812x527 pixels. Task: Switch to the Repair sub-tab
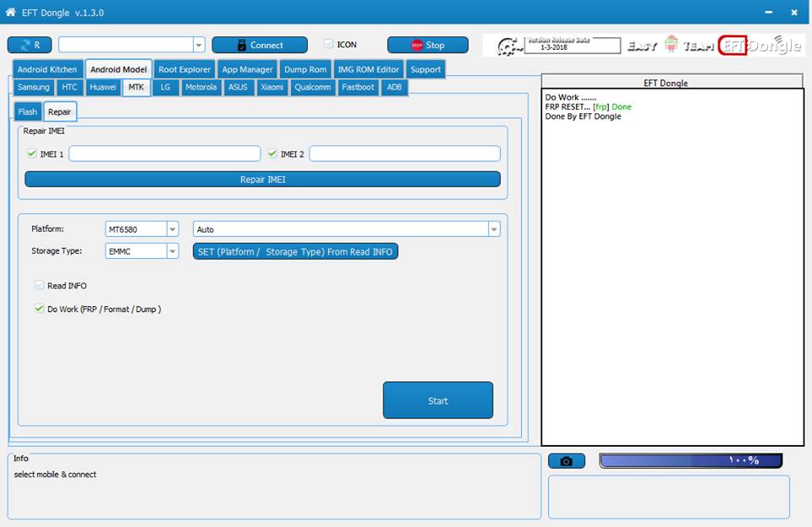[59, 112]
